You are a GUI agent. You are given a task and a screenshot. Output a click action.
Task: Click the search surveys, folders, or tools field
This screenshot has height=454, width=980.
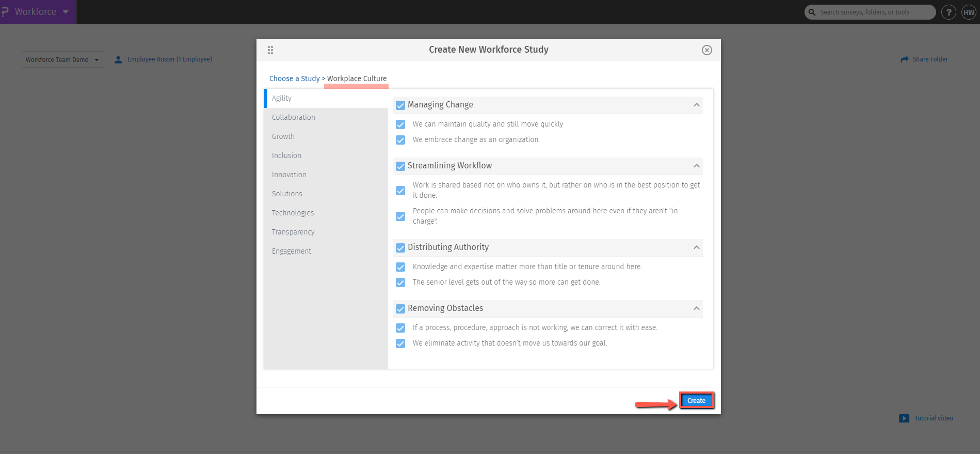pos(870,12)
